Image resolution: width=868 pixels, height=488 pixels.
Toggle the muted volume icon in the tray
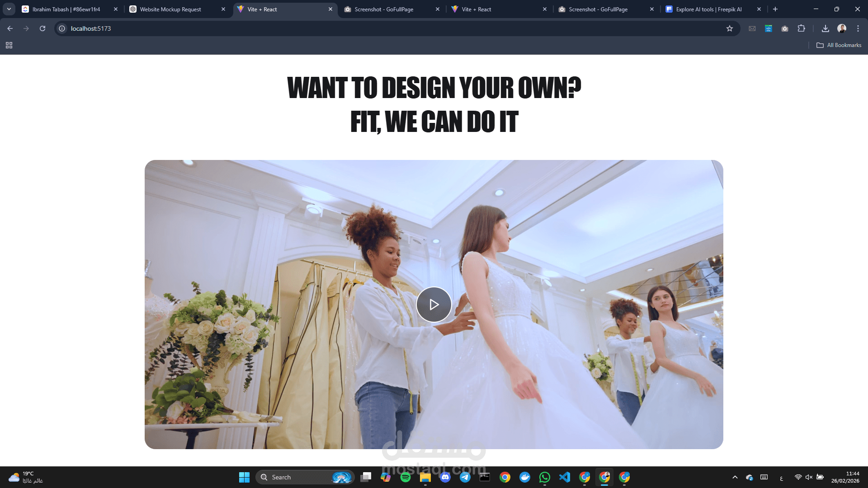pos(809,477)
